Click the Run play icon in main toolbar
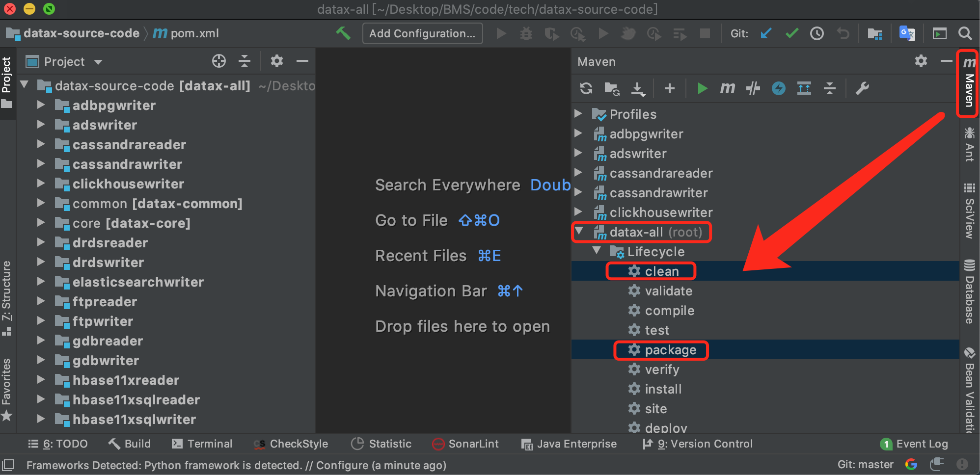Screen dimensions: 980x475 click(501, 33)
